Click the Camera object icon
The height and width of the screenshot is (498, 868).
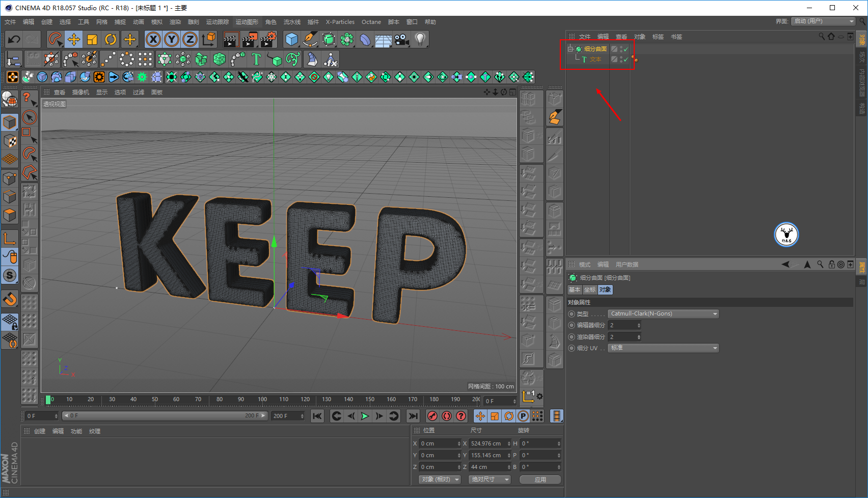401,39
